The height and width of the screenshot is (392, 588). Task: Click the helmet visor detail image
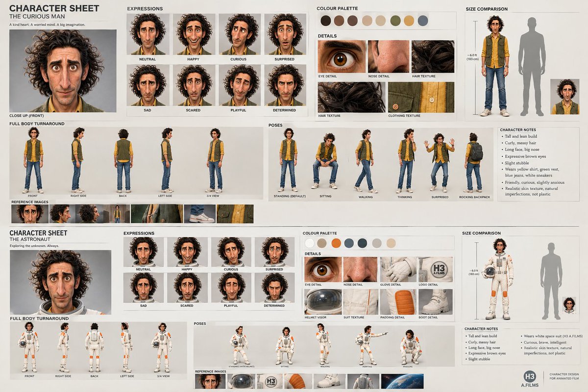(322, 302)
